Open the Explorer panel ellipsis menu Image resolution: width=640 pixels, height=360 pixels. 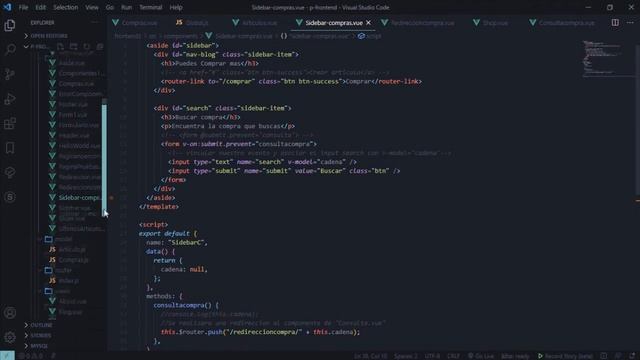click(95, 23)
